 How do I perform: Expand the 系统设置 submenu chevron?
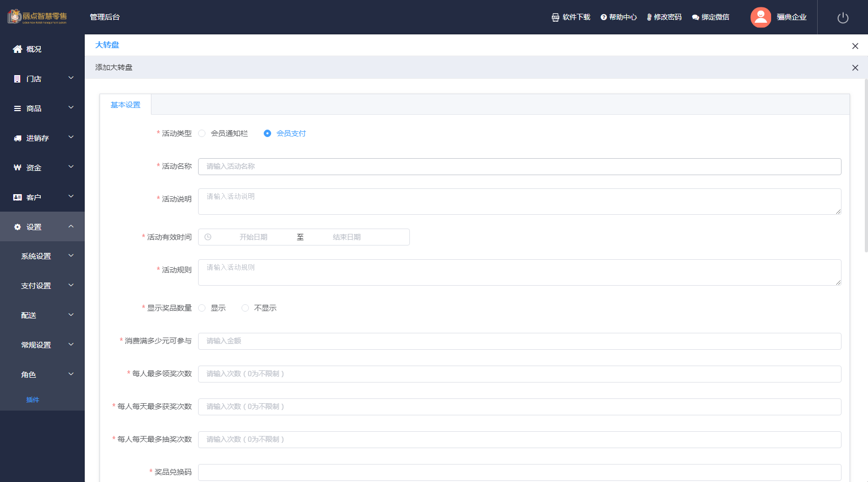click(71, 256)
